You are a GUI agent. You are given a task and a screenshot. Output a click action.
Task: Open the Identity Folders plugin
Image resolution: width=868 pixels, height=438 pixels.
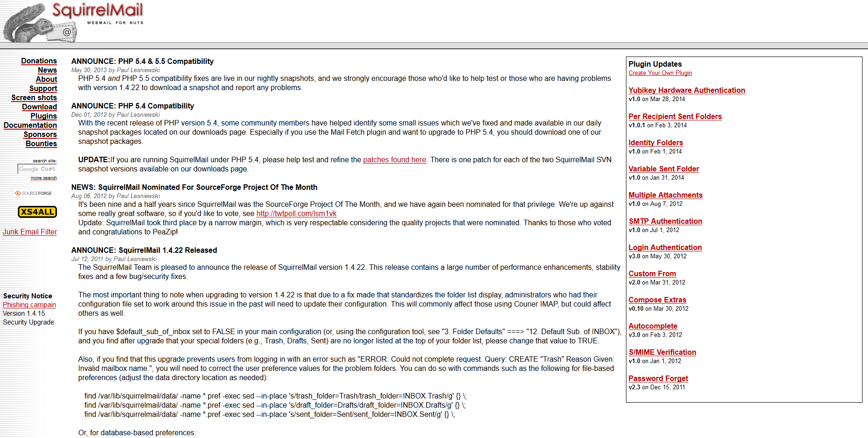[656, 143]
